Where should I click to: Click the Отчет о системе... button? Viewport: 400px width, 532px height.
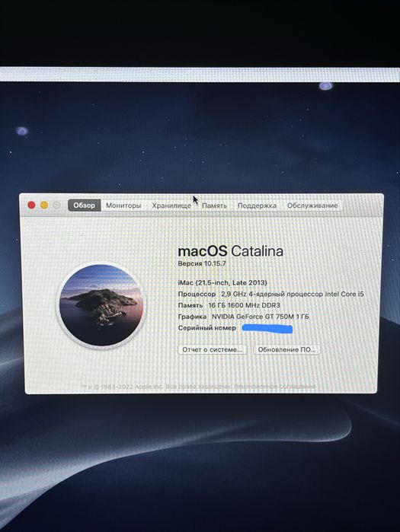point(213,349)
